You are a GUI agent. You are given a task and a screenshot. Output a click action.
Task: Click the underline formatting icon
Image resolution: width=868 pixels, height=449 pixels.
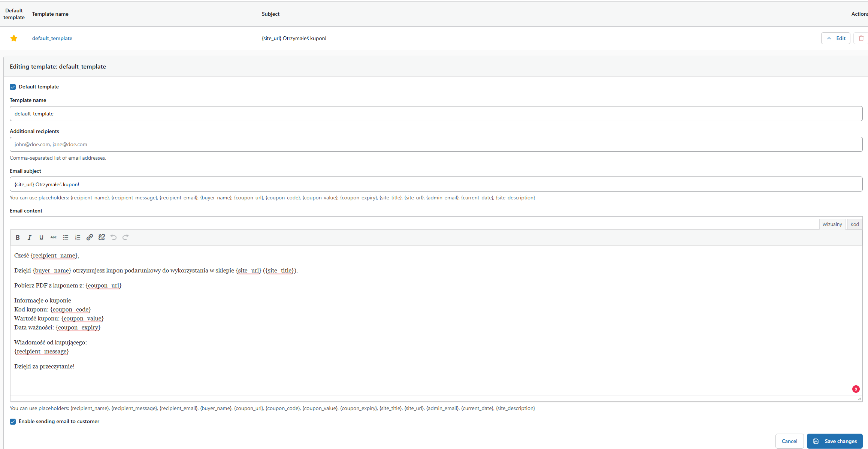pos(42,237)
